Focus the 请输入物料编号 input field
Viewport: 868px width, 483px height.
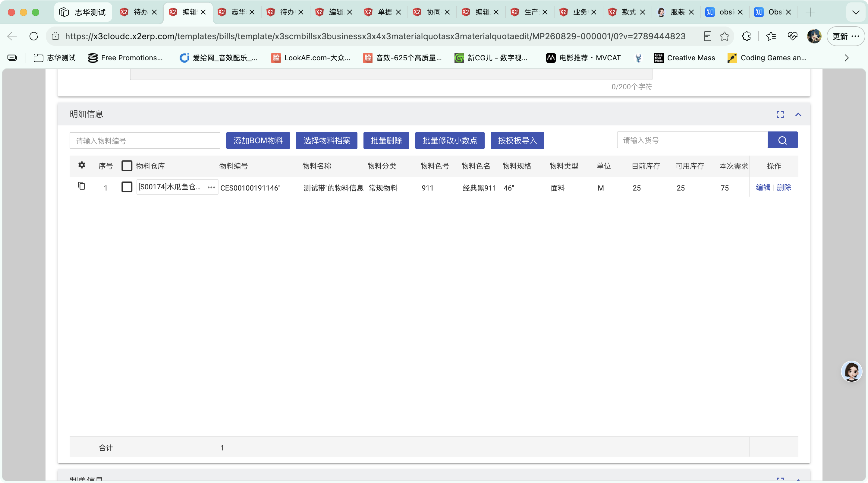click(x=145, y=140)
